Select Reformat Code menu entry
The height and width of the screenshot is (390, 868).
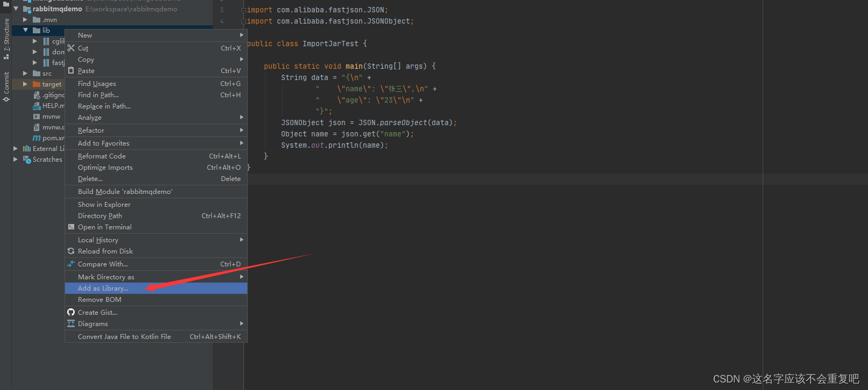(x=156, y=156)
